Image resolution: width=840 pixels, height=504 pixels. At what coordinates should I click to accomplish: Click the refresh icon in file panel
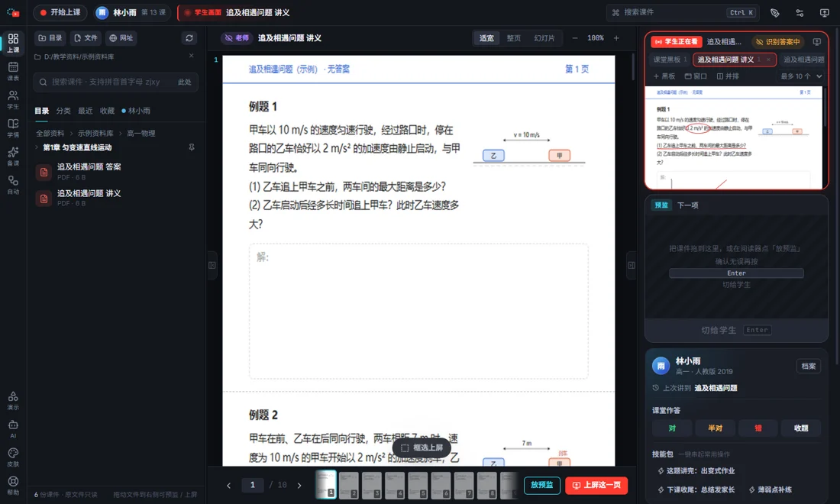[189, 38]
